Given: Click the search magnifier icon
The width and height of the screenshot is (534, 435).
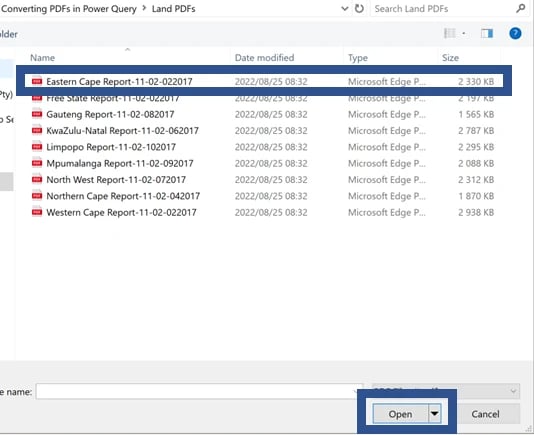Looking at the screenshot, I should [520, 9].
